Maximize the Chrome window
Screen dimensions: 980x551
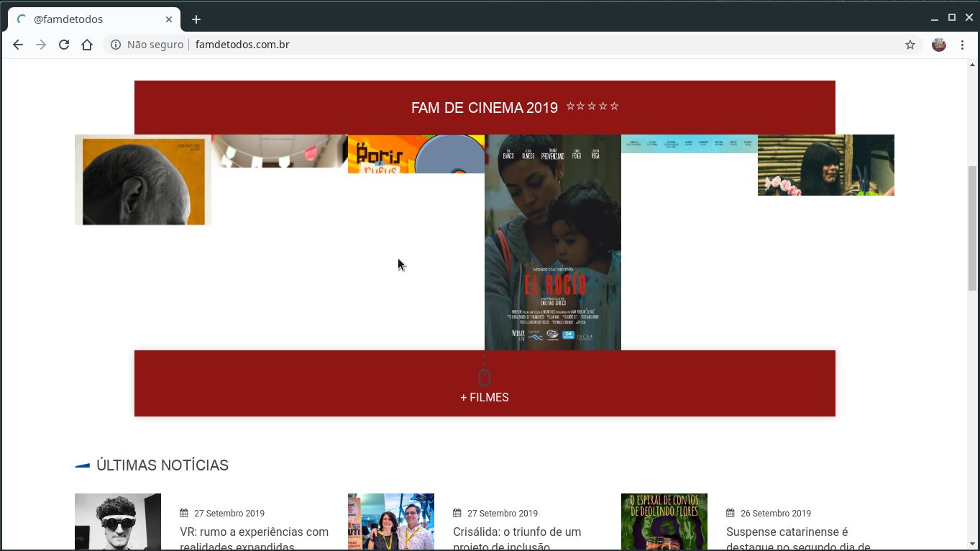coord(951,18)
